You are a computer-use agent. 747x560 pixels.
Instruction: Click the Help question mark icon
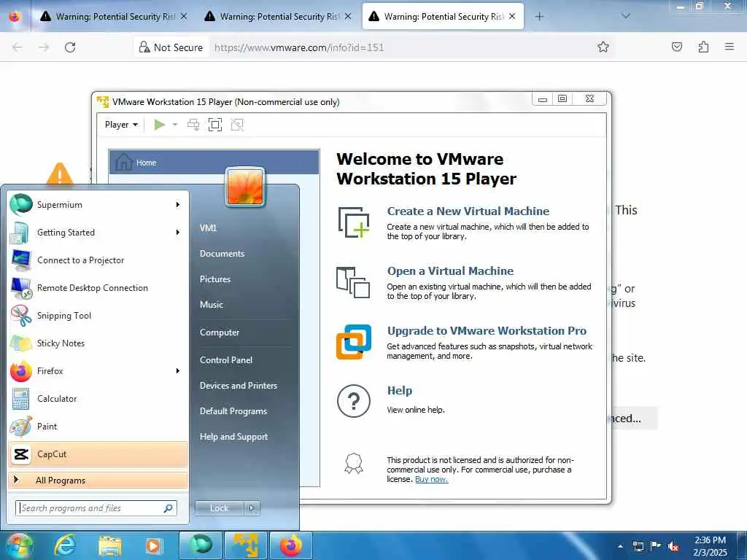coord(354,401)
